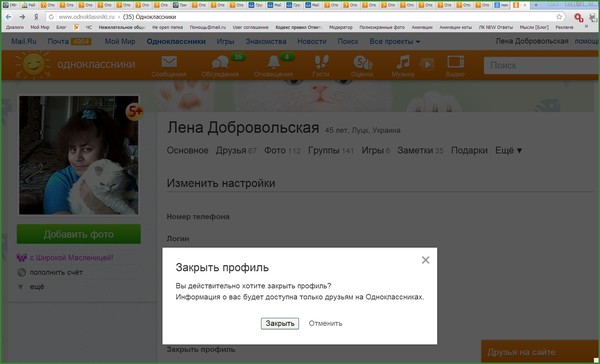Open Почта mail link
600x364 pixels.
coord(58,41)
